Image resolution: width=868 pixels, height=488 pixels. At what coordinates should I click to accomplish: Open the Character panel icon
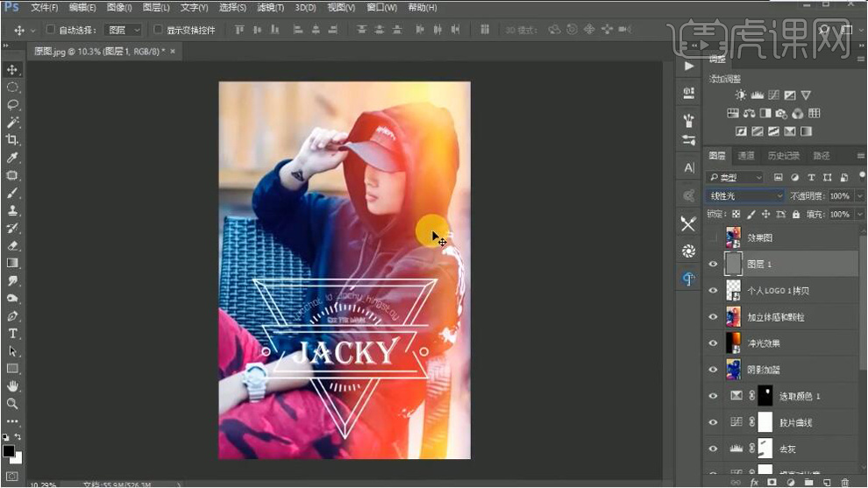pyautogui.click(x=688, y=167)
